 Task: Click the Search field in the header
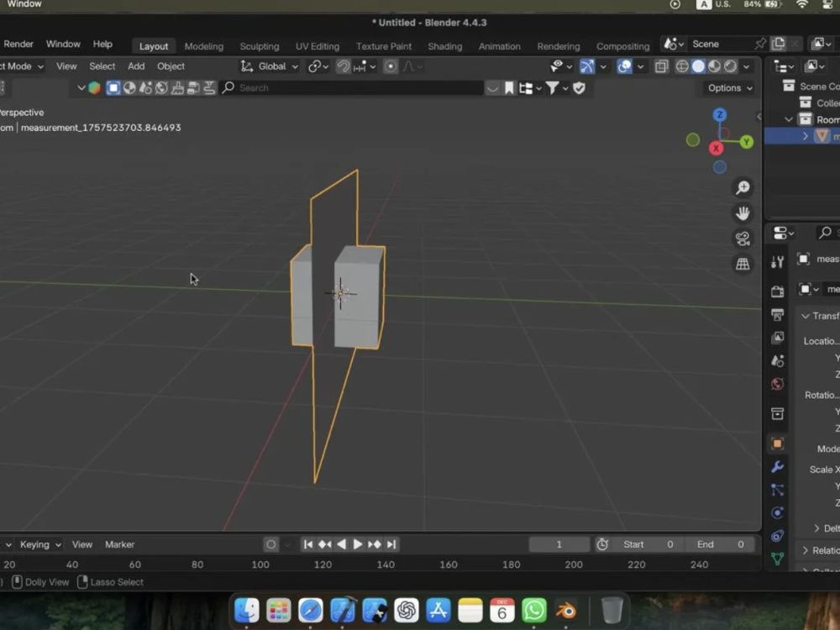[352, 88]
